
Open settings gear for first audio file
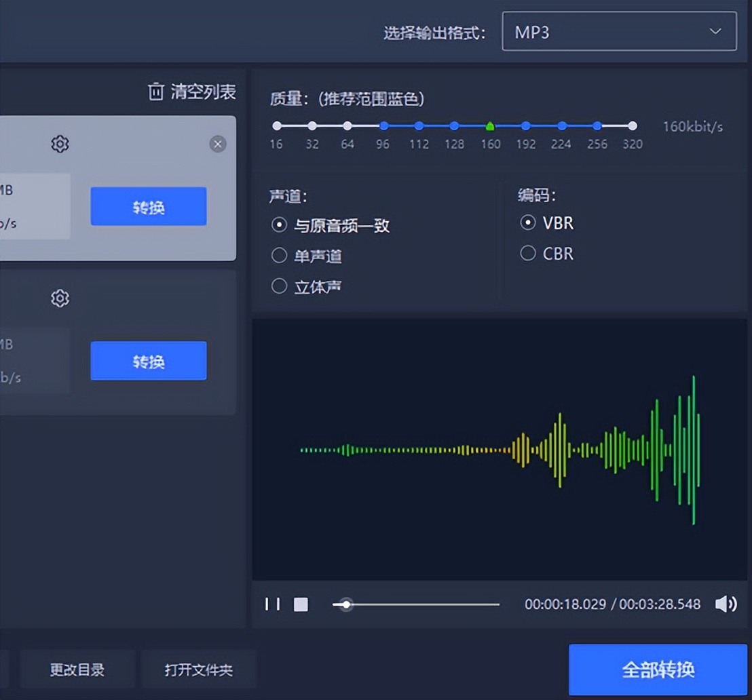click(x=60, y=144)
